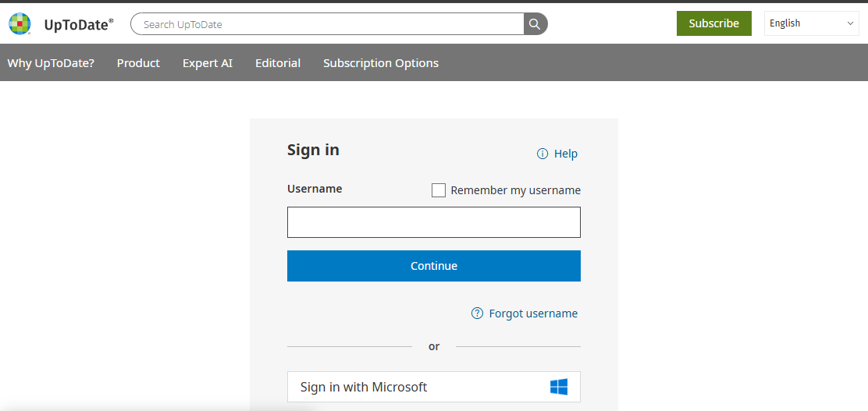Screen dimensions: 868x411
Task: Click the Remember my username label text
Action: point(516,190)
